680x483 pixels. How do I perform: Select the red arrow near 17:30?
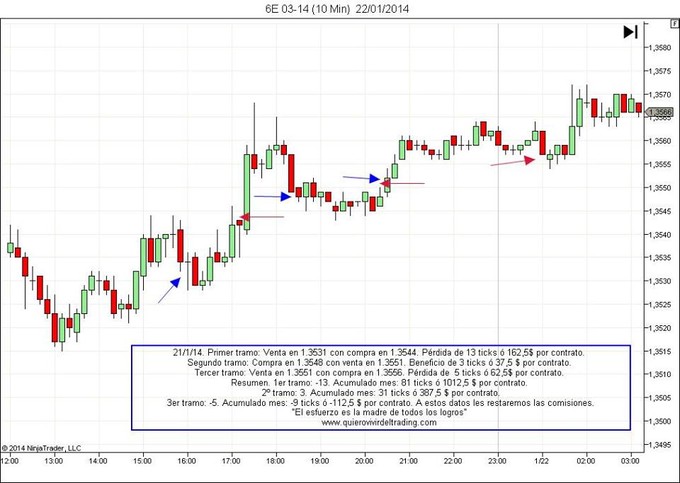(x=262, y=217)
